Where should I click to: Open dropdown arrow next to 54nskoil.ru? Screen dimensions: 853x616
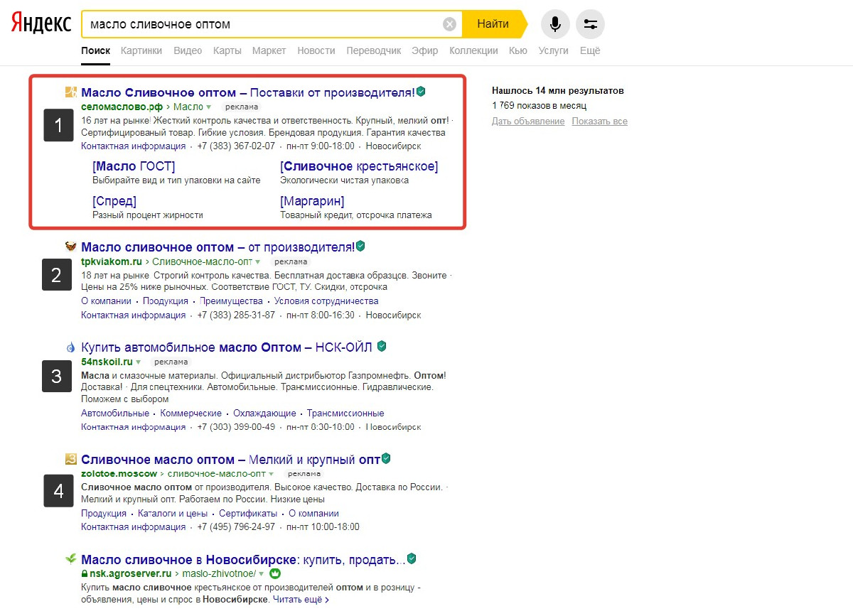click(138, 362)
